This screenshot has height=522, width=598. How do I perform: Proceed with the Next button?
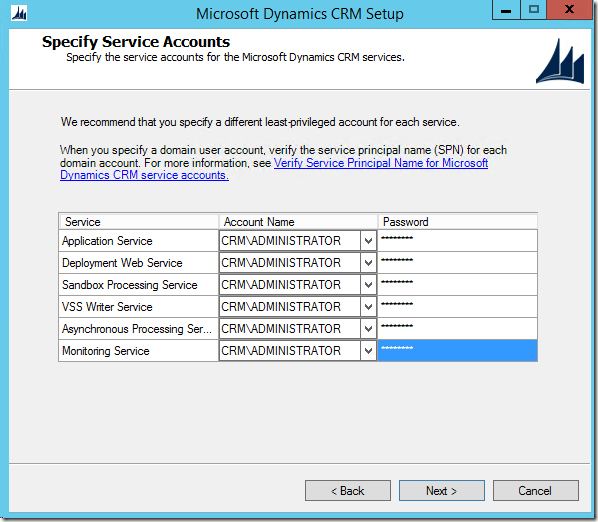click(x=442, y=491)
